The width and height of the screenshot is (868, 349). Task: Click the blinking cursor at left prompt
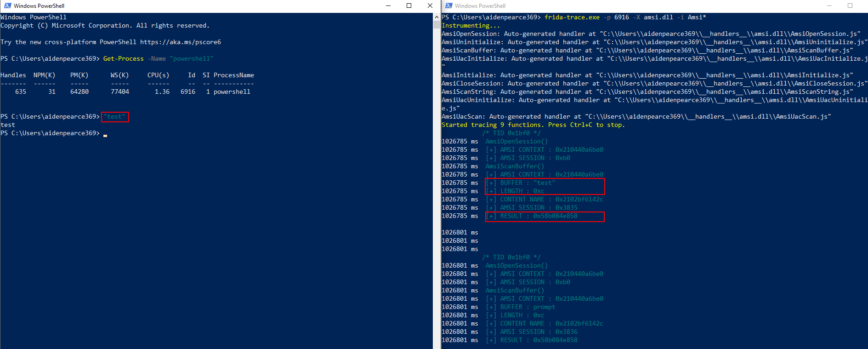[105, 136]
